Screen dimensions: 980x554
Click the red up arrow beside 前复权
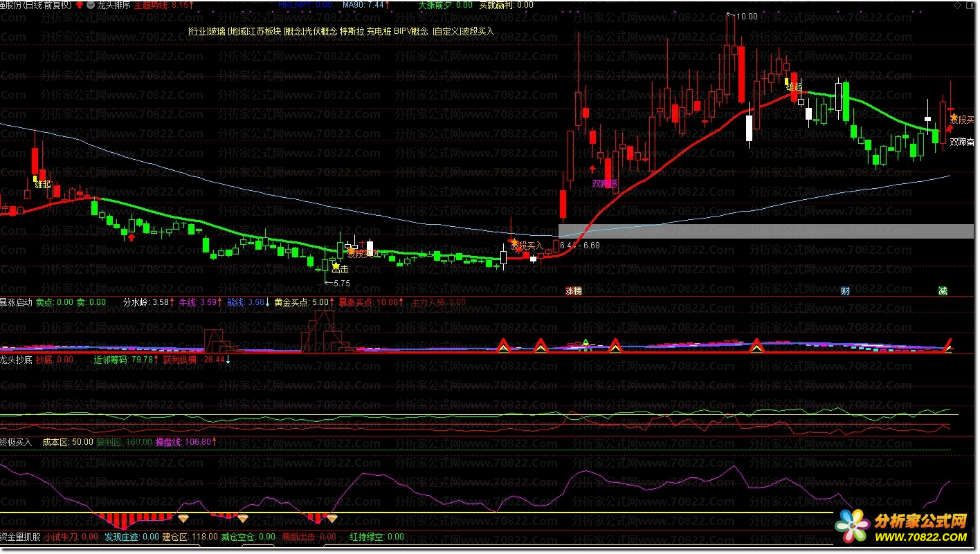80,4
